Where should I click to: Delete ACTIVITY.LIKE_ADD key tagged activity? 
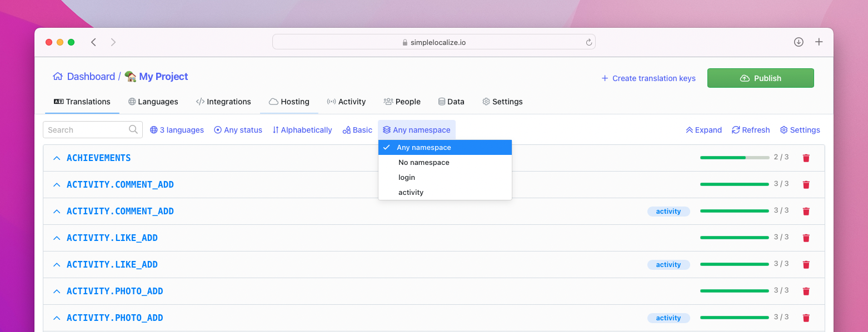(x=806, y=265)
